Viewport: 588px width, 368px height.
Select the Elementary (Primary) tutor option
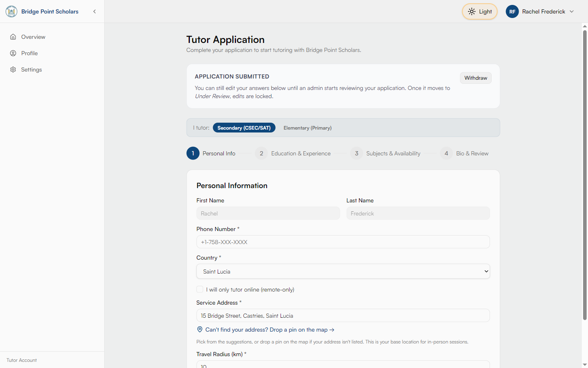coord(307,128)
